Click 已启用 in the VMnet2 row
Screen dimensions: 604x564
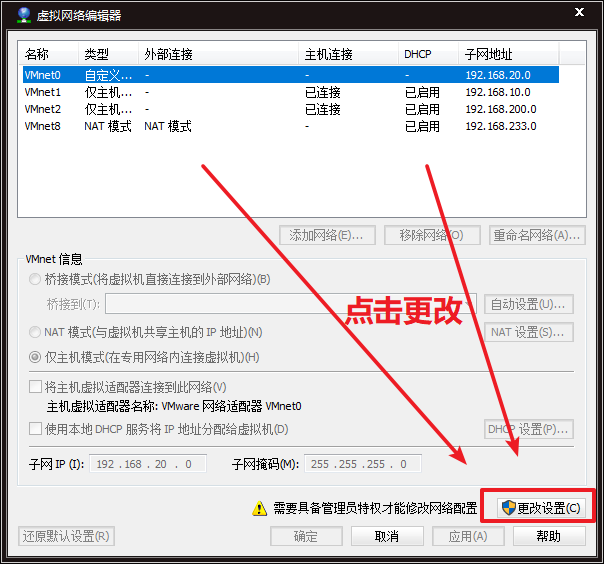coord(422,109)
